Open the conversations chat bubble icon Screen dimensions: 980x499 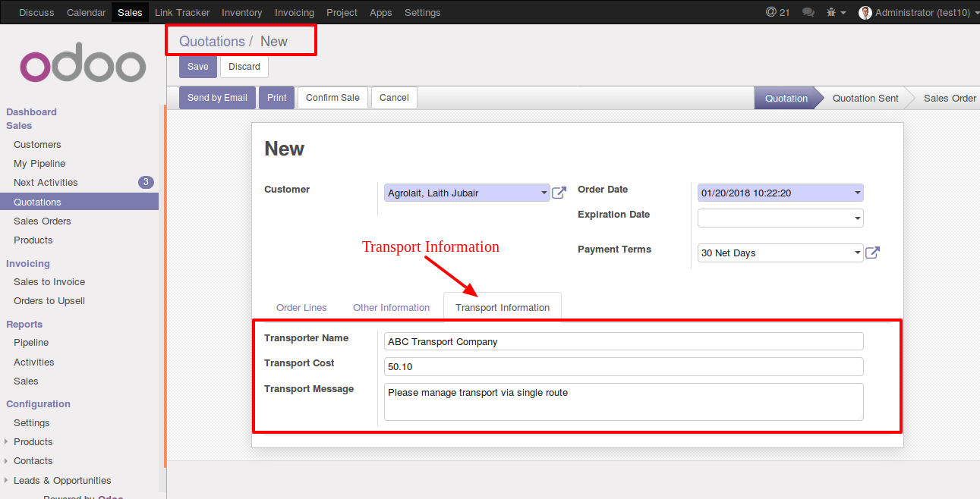(x=808, y=12)
